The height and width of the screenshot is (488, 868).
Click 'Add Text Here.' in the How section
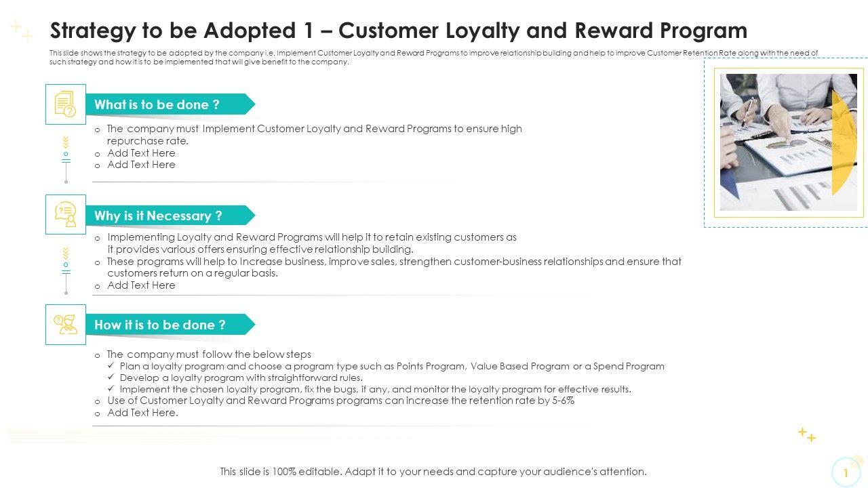(142, 412)
